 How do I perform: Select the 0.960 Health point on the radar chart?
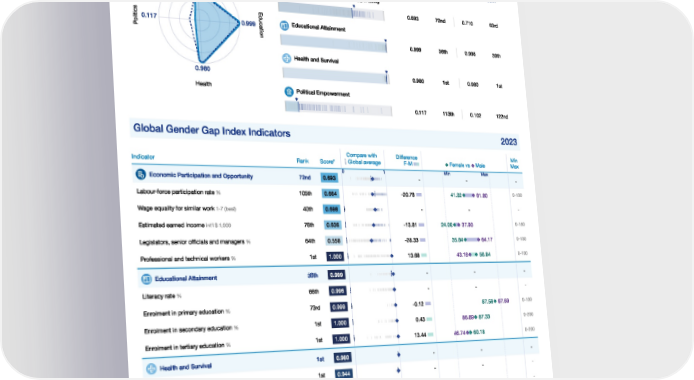[201, 61]
